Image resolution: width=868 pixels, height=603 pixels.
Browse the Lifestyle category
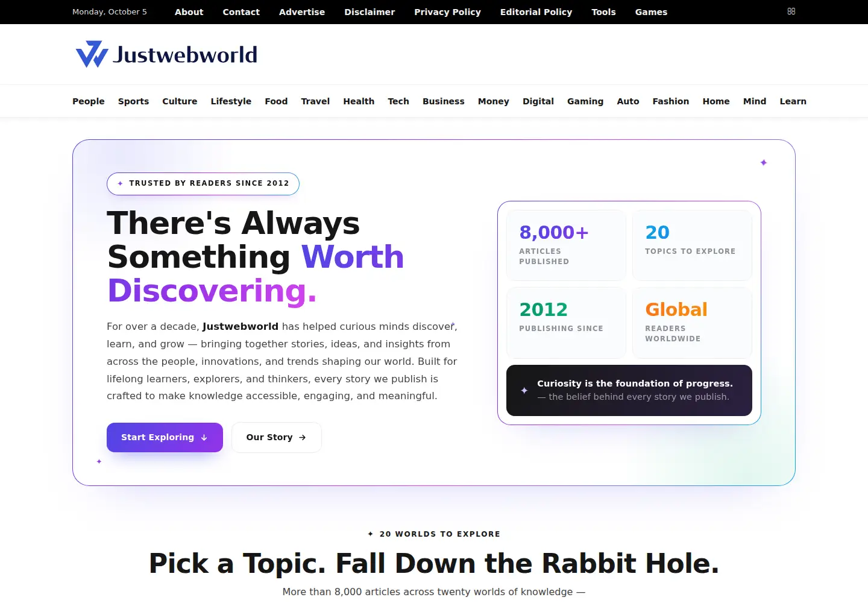pos(231,101)
